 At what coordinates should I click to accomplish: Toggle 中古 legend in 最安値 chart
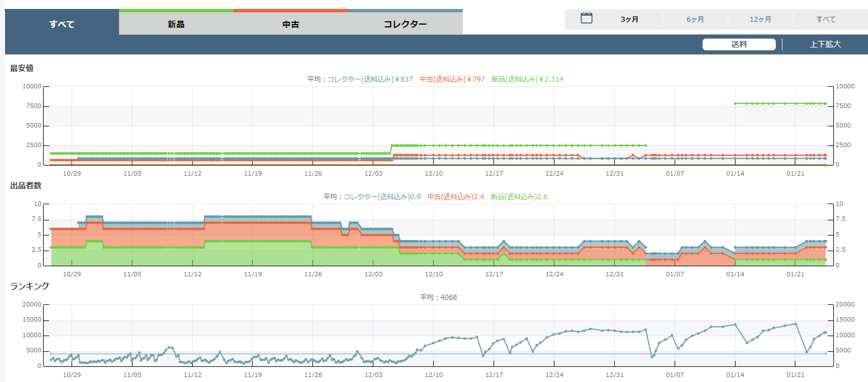(452, 79)
